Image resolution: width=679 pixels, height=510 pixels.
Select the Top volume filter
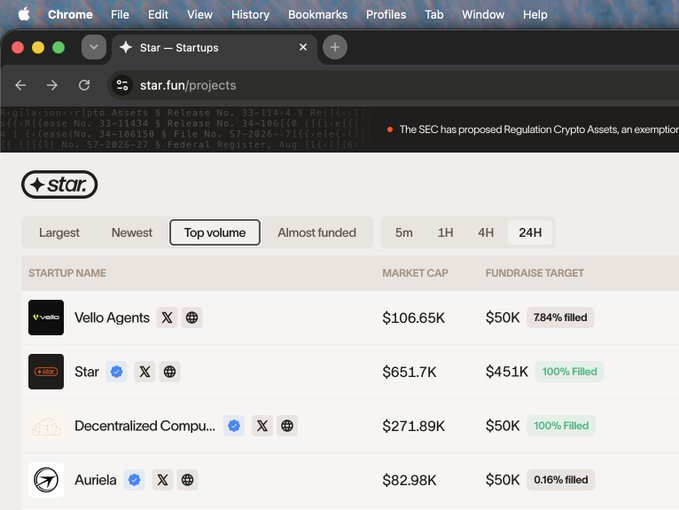(x=215, y=232)
